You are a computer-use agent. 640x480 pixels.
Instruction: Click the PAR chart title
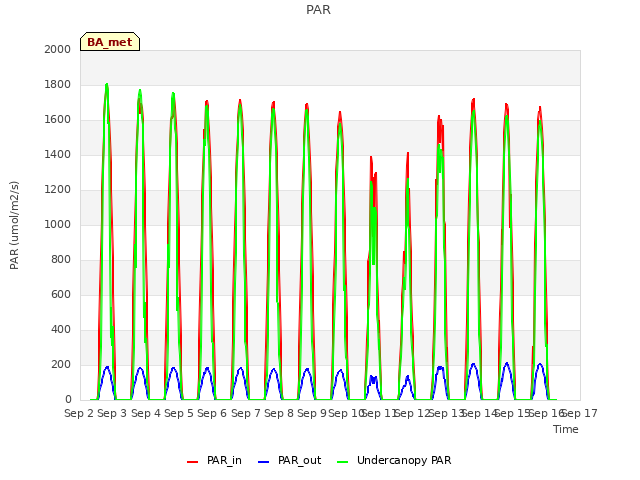pyautogui.click(x=318, y=9)
